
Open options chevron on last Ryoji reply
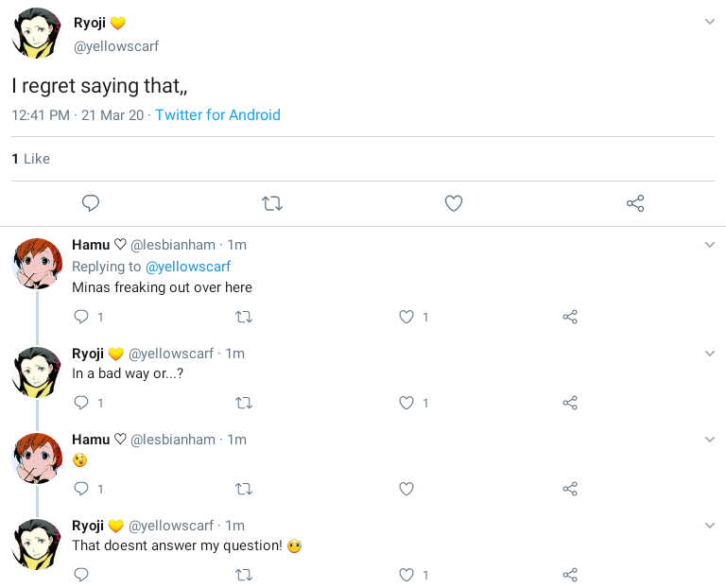(710, 526)
